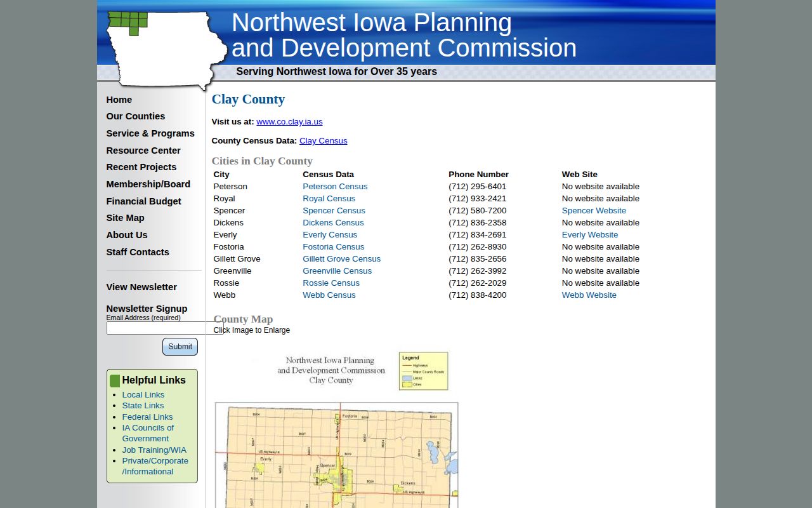812x508 pixels.
Task: Open Royal Census data
Action: [329, 199]
